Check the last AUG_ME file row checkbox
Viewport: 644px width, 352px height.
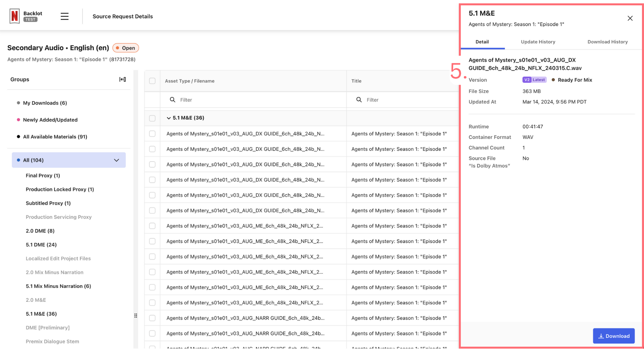152,303
